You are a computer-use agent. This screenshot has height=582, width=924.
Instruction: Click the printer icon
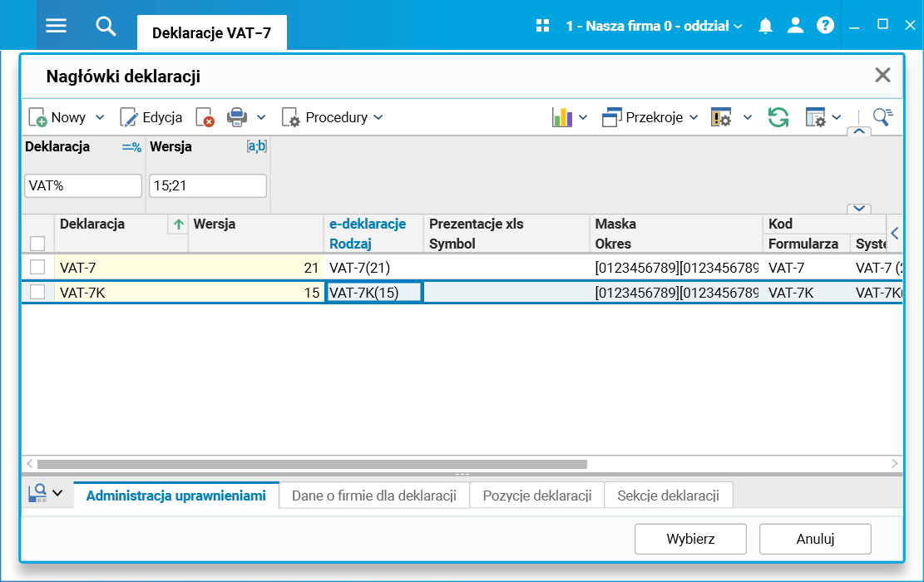[238, 117]
